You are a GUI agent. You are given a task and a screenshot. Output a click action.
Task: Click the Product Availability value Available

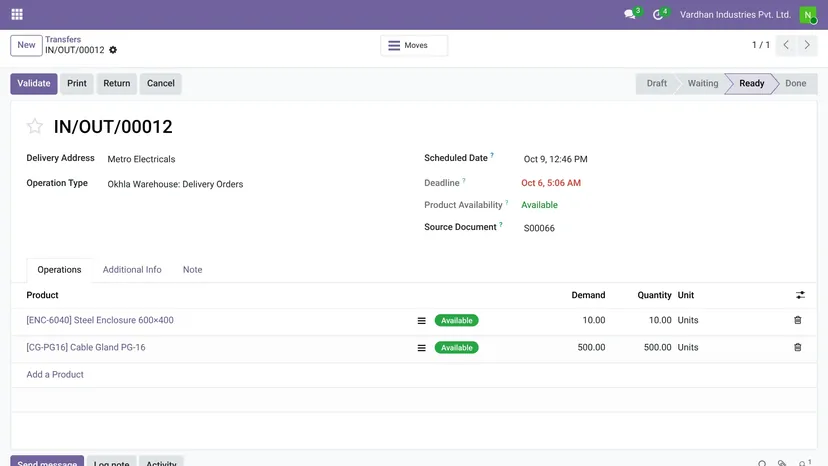(539, 205)
